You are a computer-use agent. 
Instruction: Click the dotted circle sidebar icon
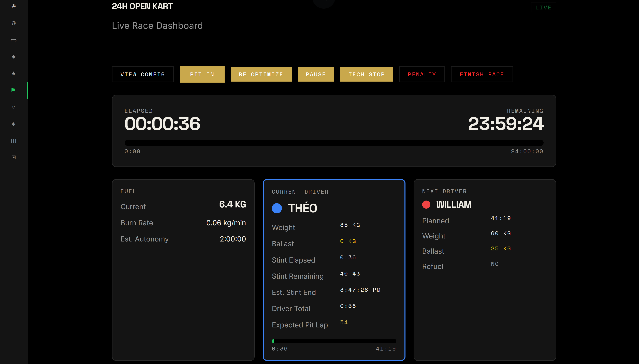click(13, 107)
